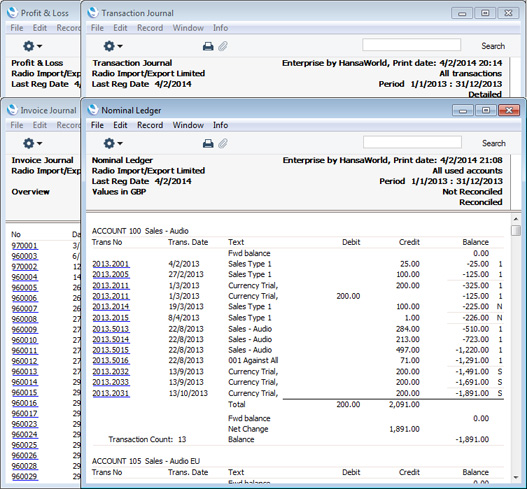The width and height of the screenshot is (527, 489).
Task: Select the '001 Against All' text entry
Action: click(x=253, y=361)
